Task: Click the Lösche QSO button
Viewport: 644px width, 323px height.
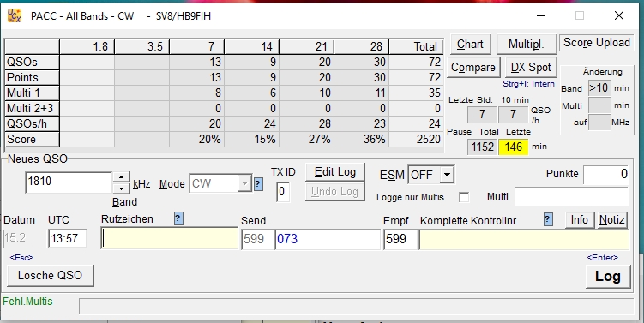Action: click(x=50, y=275)
